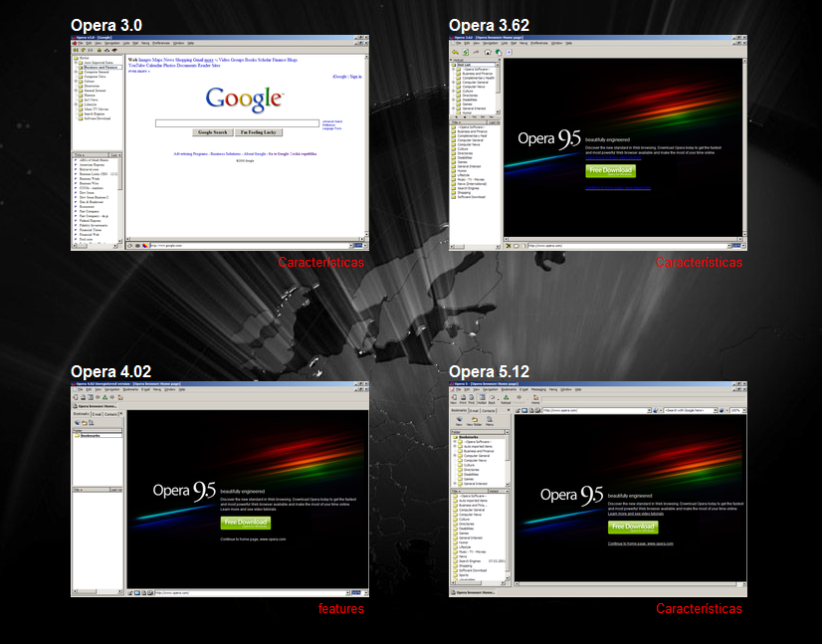Click Características link under Opera 3.0
This screenshot has height=644, width=822.
(320, 262)
